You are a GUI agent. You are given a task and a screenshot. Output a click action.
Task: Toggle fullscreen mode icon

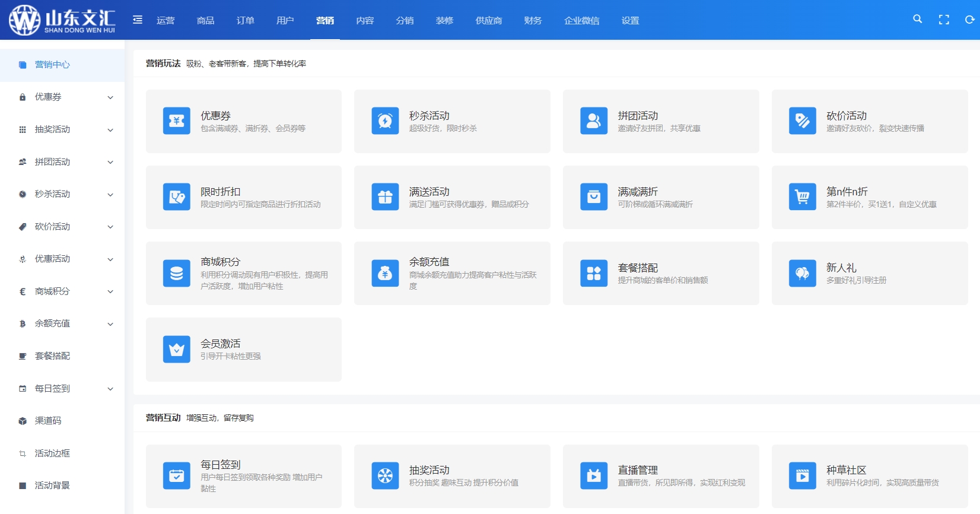coord(944,20)
